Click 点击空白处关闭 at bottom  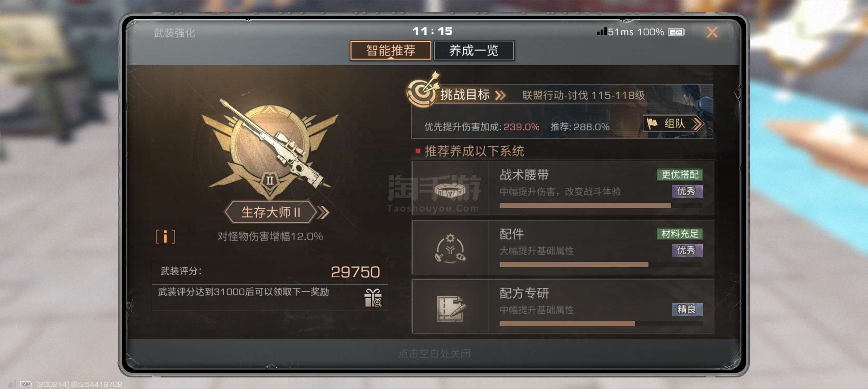tap(434, 354)
